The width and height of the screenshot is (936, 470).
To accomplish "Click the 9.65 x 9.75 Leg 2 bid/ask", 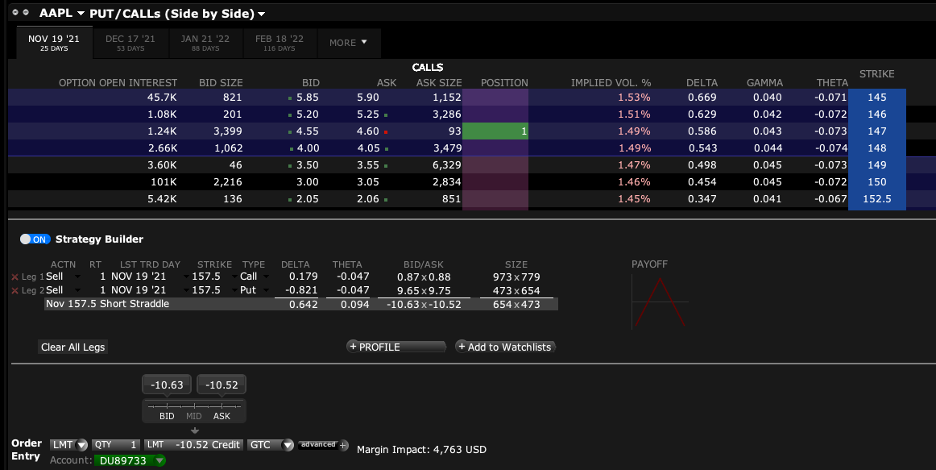I will 424,291.
